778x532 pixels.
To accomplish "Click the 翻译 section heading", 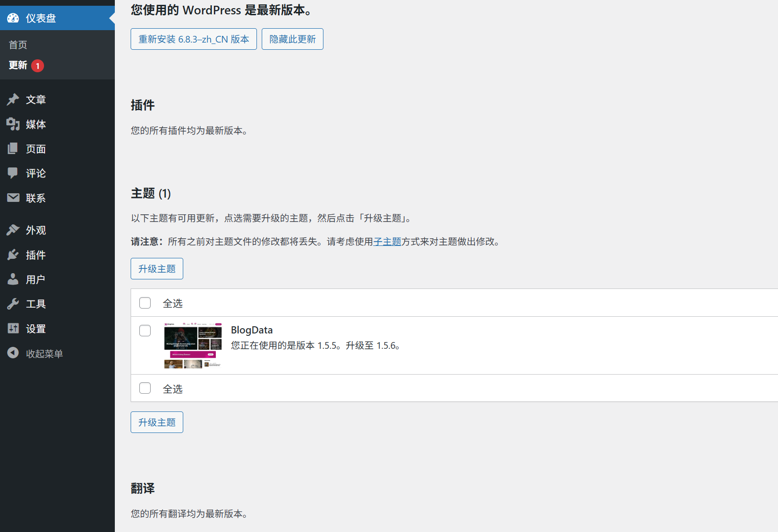I will point(143,488).
